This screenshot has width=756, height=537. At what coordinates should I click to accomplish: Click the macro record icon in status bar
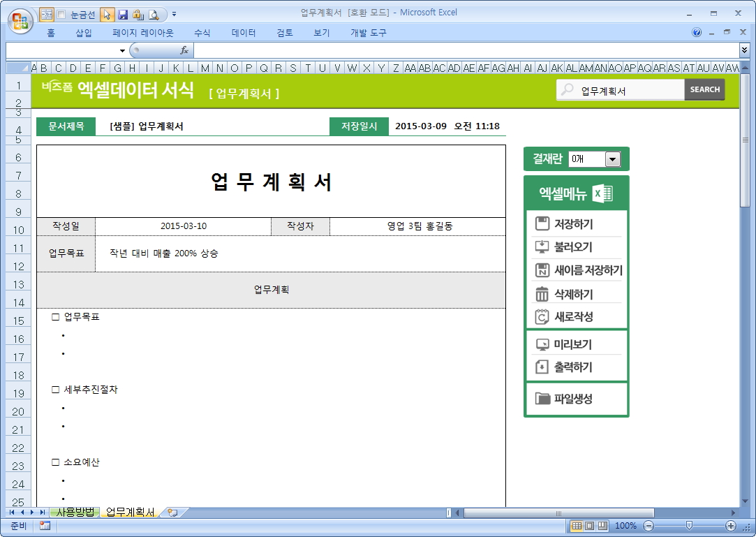point(45,526)
